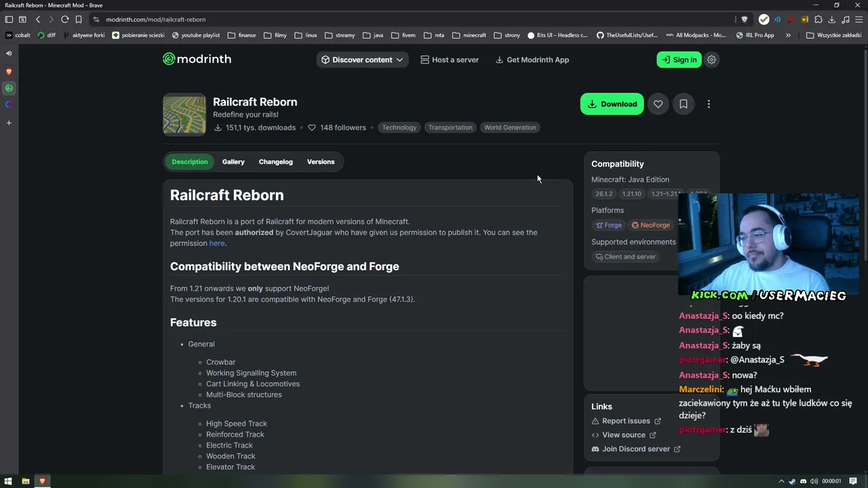Select the World Generation category tag
The height and width of the screenshot is (488, 868).
pos(510,127)
